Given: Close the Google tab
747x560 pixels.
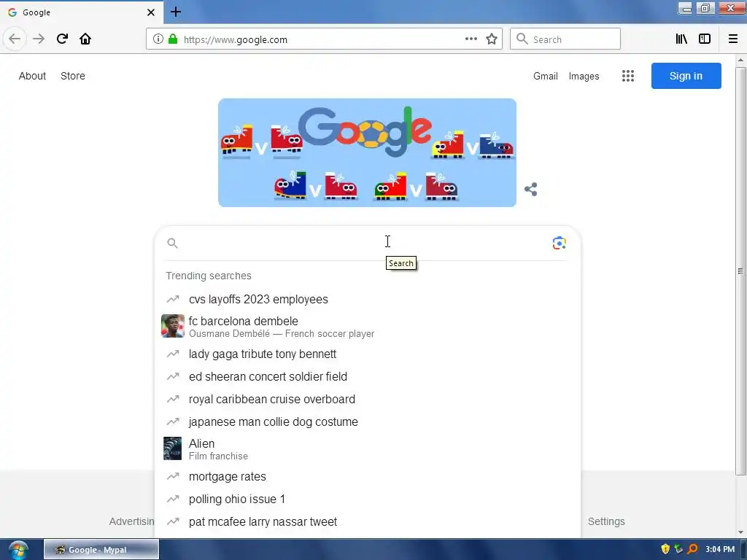Looking at the screenshot, I should point(151,12).
